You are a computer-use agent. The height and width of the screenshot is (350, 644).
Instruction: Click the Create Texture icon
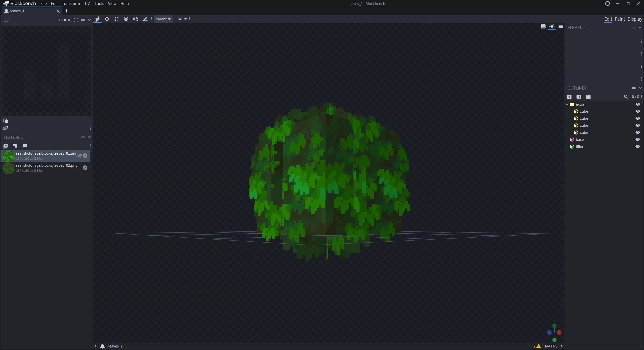coord(15,146)
